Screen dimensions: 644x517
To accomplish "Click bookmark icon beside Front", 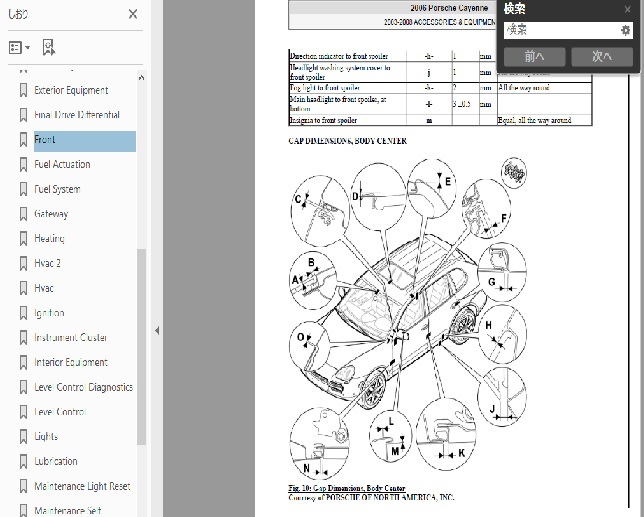I will 23,140.
